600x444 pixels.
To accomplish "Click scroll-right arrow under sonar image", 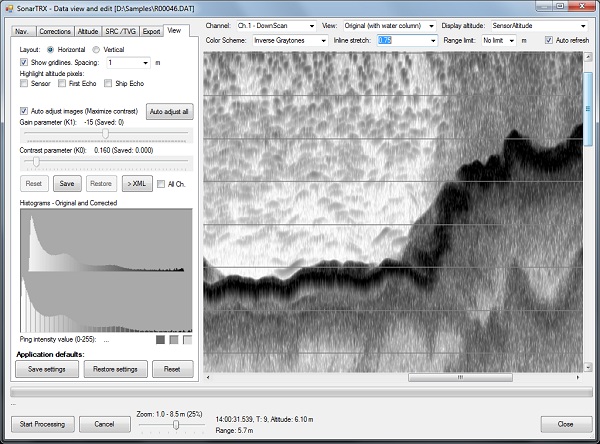I will (x=578, y=377).
